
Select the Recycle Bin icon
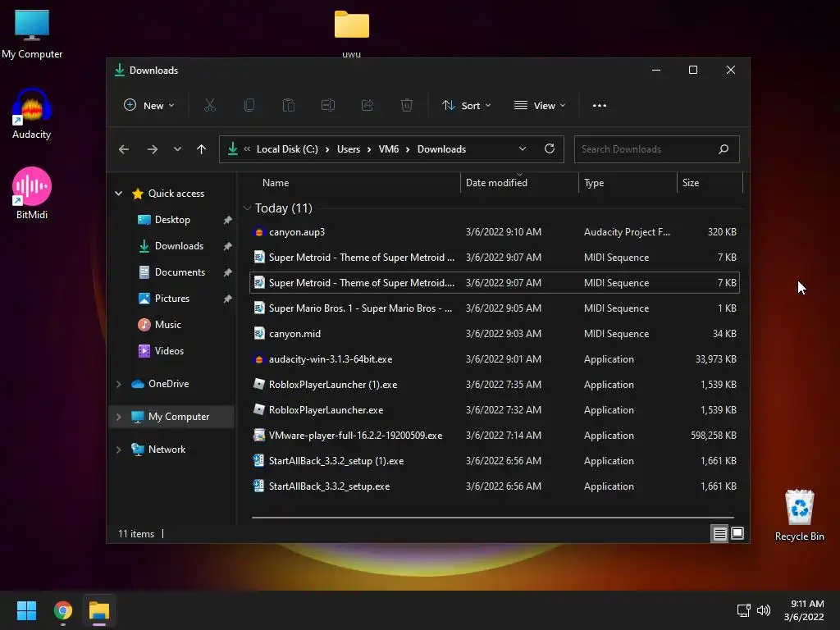coord(799,515)
